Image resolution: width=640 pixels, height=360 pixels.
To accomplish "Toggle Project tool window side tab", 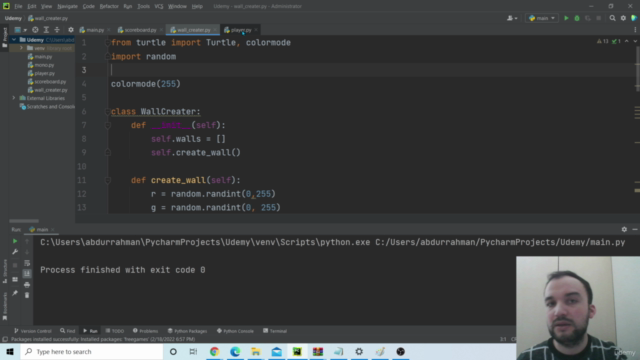I will click(x=4, y=38).
